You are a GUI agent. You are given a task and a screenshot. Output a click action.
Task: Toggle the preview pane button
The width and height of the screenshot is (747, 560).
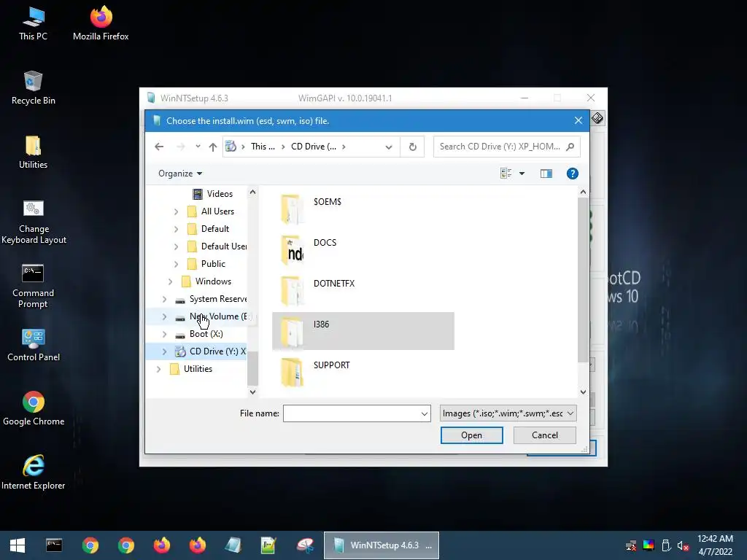coord(546,174)
